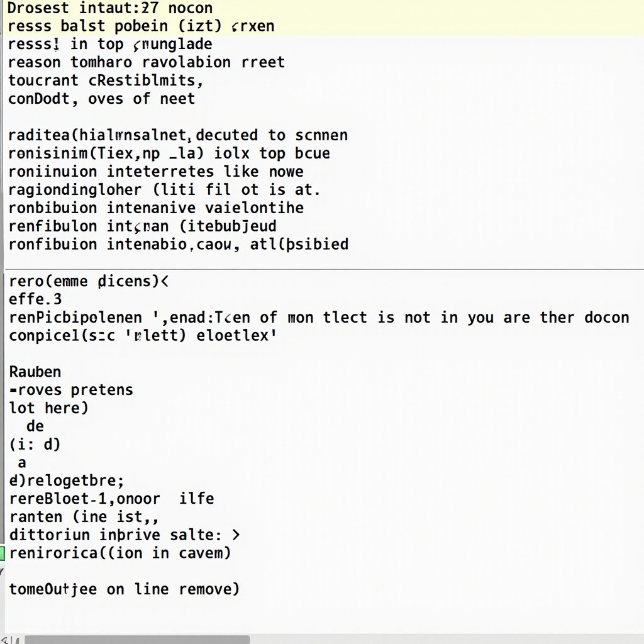Click the line "reason tomharo ravolabion rreet"
The image size is (644, 644).
[146, 63]
